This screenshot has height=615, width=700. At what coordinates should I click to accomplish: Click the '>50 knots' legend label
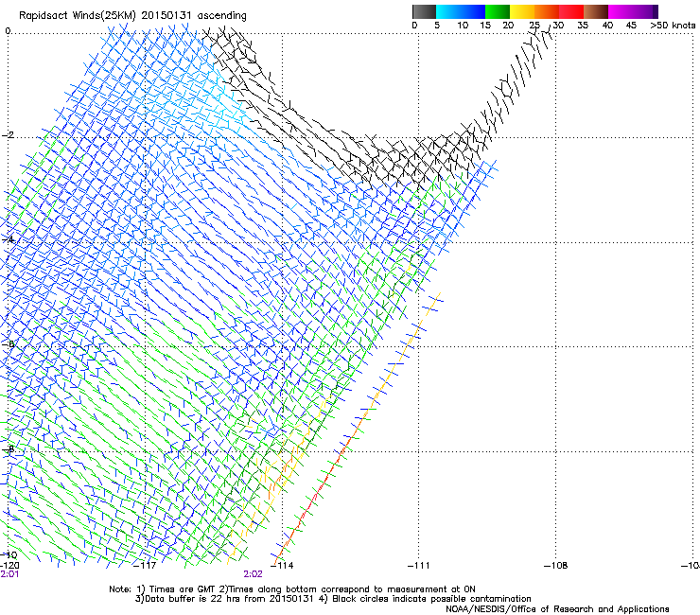(x=673, y=26)
